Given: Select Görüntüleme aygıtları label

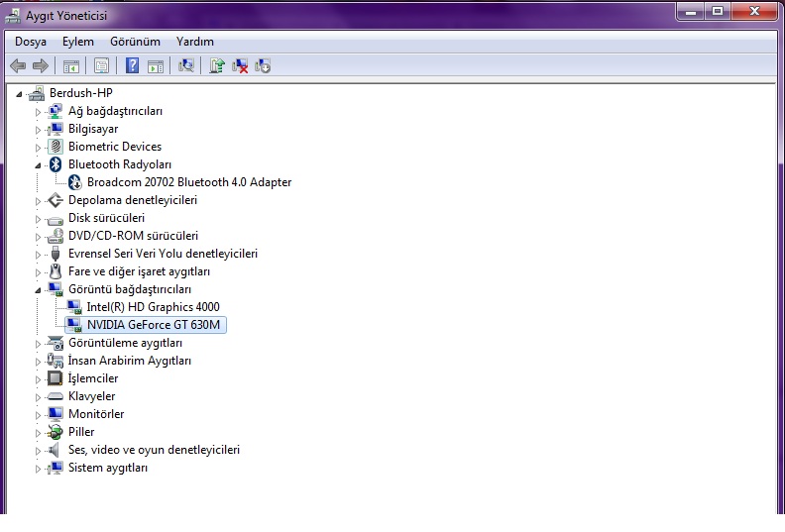Looking at the screenshot, I should (125, 343).
